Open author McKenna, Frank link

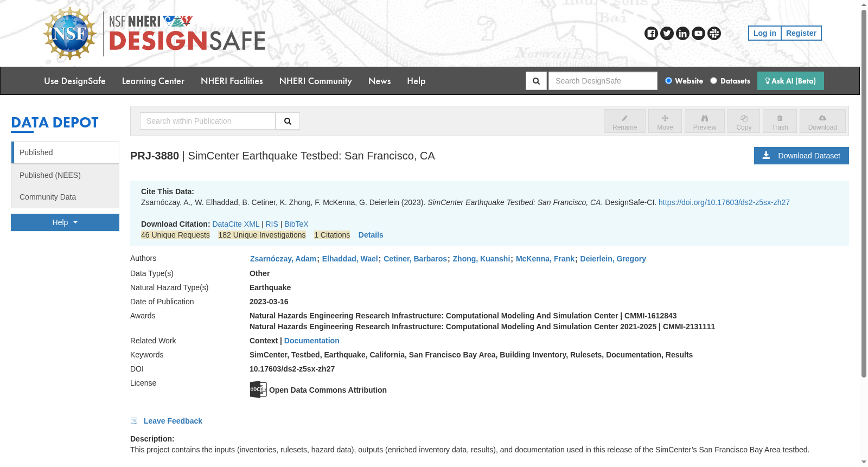coord(545,259)
